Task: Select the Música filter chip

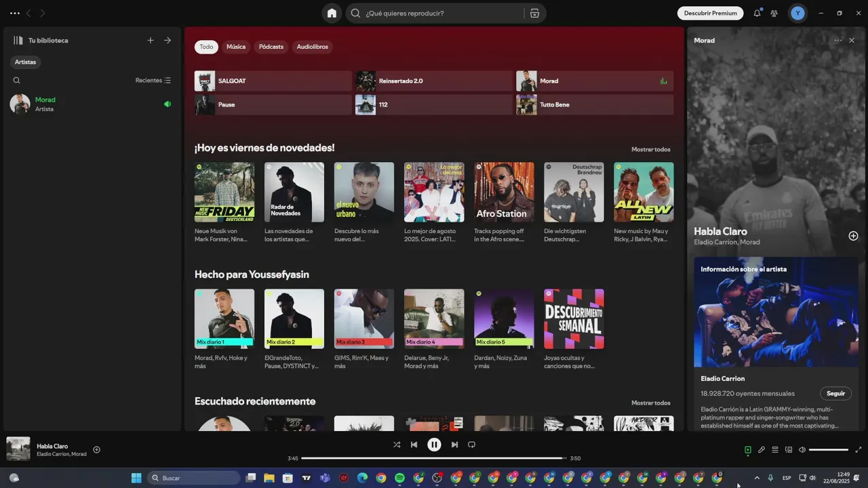Action: click(236, 47)
